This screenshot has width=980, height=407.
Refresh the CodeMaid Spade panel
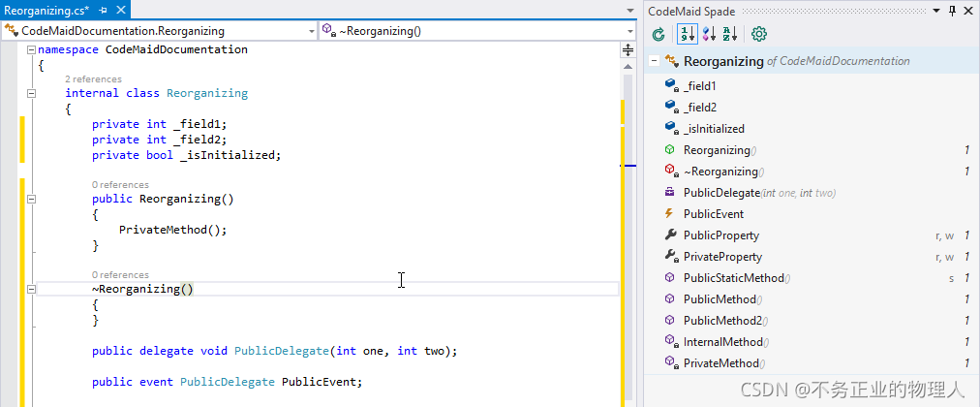click(658, 34)
